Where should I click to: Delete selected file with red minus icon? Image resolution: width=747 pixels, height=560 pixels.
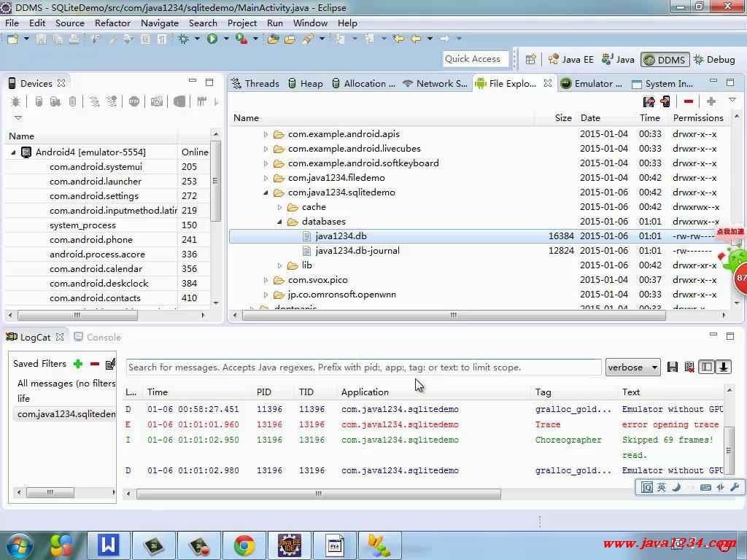(689, 101)
